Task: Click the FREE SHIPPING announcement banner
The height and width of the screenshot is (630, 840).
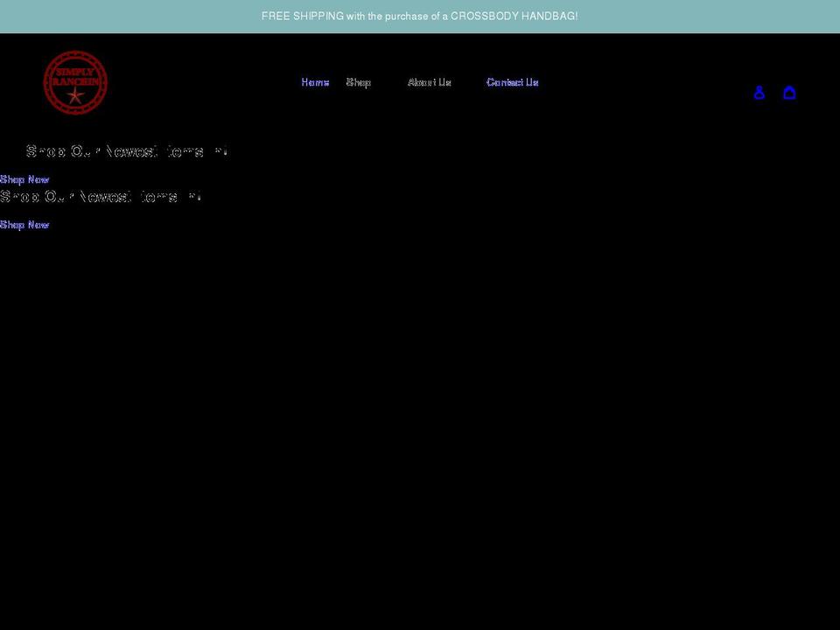Action: point(420,15)
